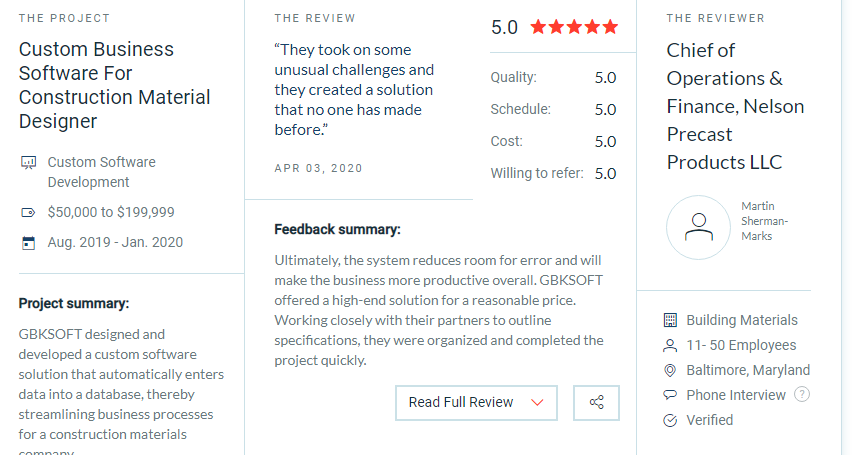Click the employees person icon
This screenshot has width=852, height=455.
pos(671,345)
